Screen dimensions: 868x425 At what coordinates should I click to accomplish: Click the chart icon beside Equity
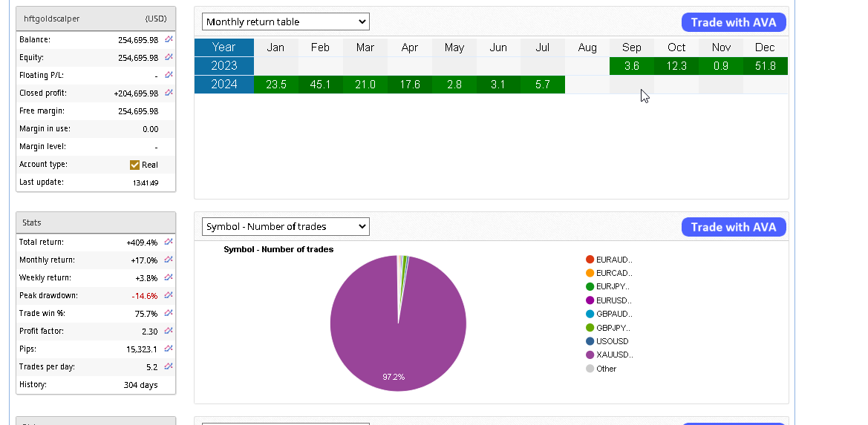[169, 57]
